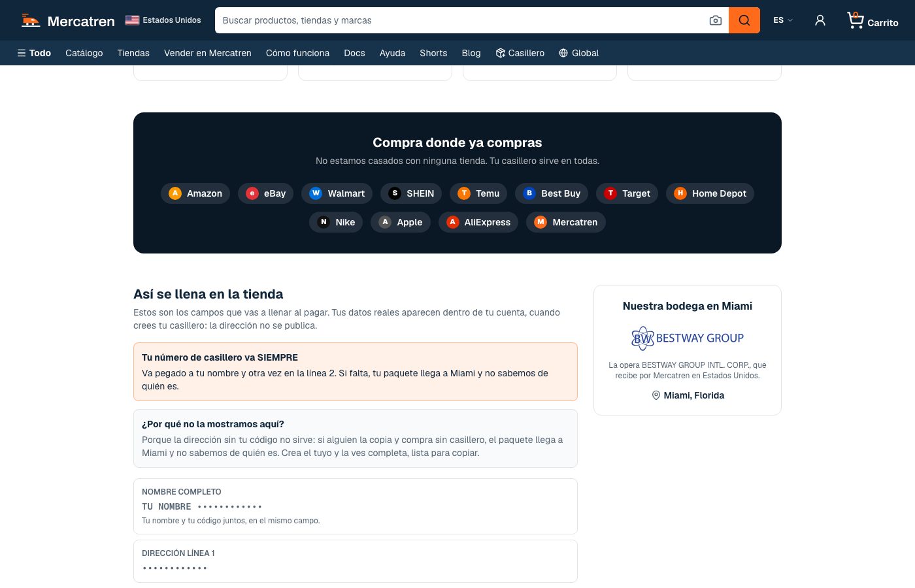915x588 pixels.
Task: Open the Todo hamburger menu
Action: click(x=34, y=53)
